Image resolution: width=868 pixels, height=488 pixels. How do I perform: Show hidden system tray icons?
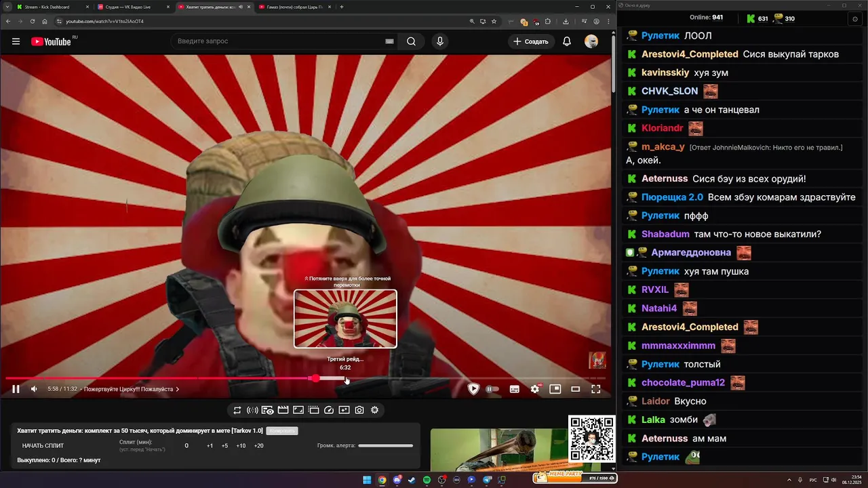click(x=789, y=480)
